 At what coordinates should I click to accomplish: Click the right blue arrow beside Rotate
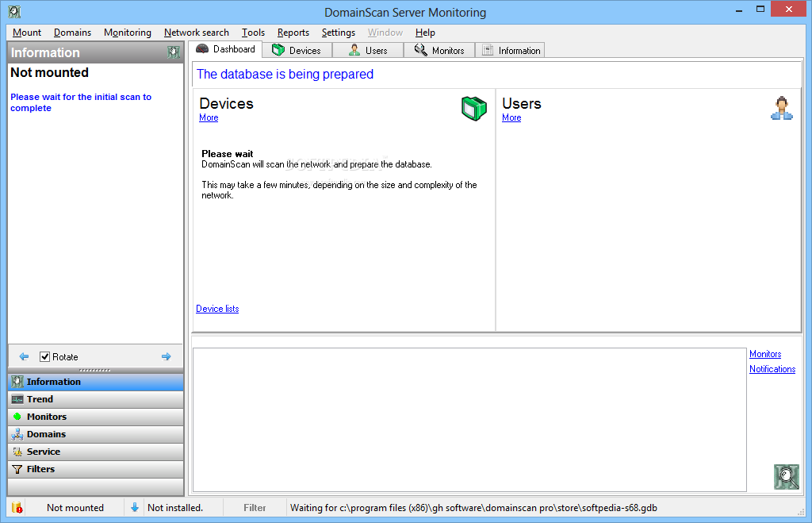pyautogui.click(x=167, y=356)
